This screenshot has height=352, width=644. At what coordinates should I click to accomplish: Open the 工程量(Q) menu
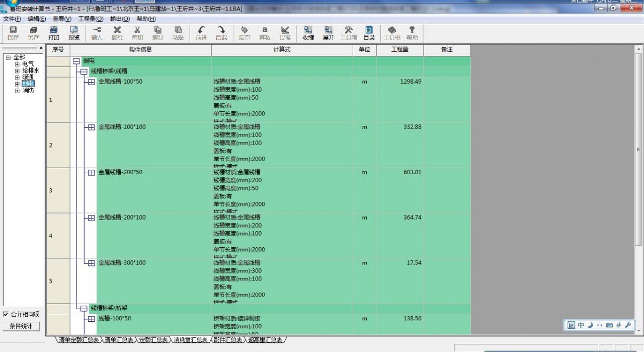(91, 19)
